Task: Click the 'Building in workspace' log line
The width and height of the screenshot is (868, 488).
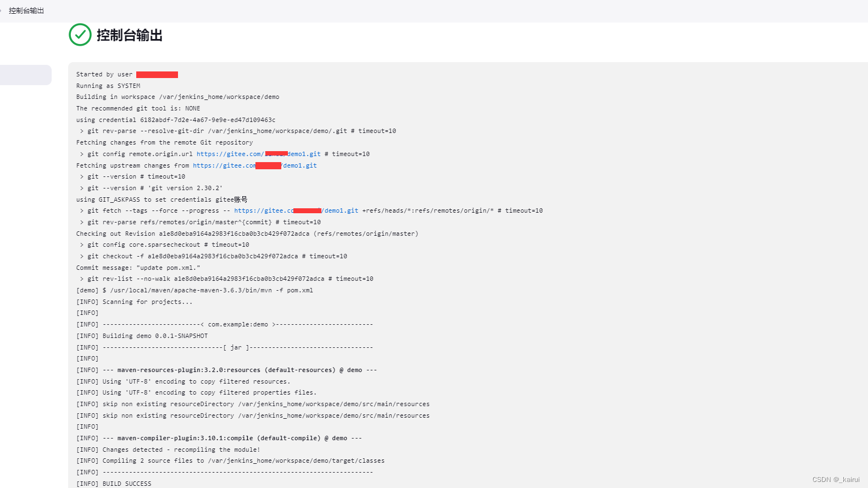Action: pos(177,97)
